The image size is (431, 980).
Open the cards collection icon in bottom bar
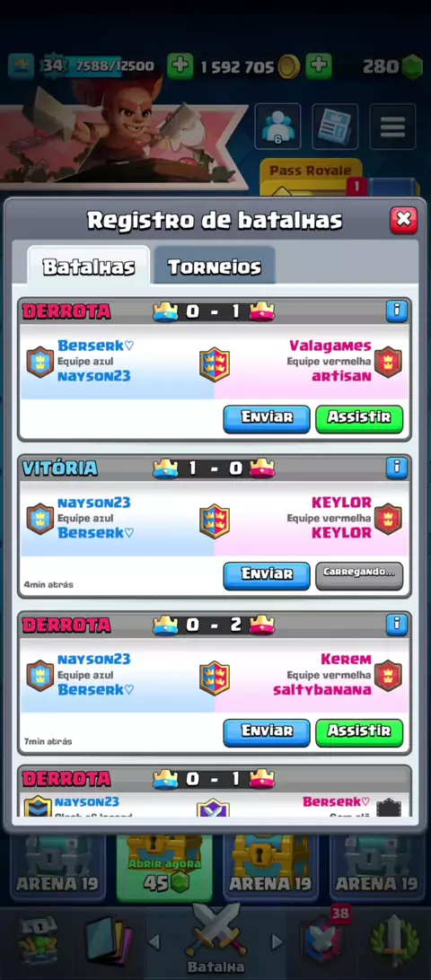click(109, 942)
